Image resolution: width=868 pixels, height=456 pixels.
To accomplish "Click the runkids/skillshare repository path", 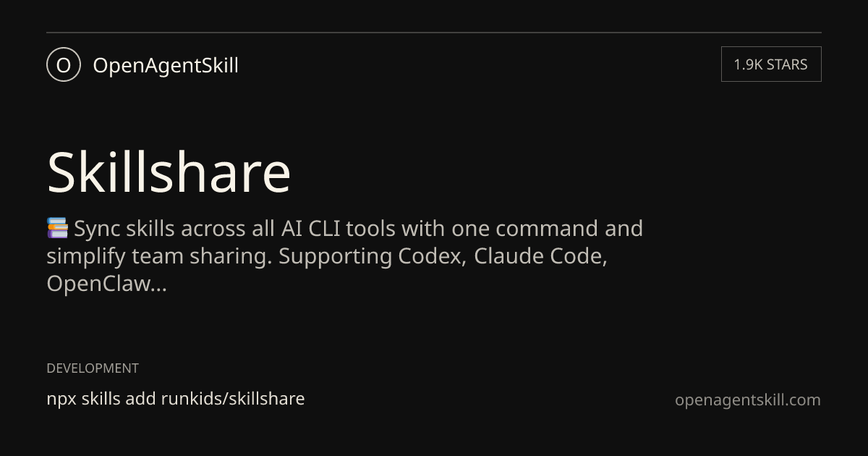I will point(233,398).
